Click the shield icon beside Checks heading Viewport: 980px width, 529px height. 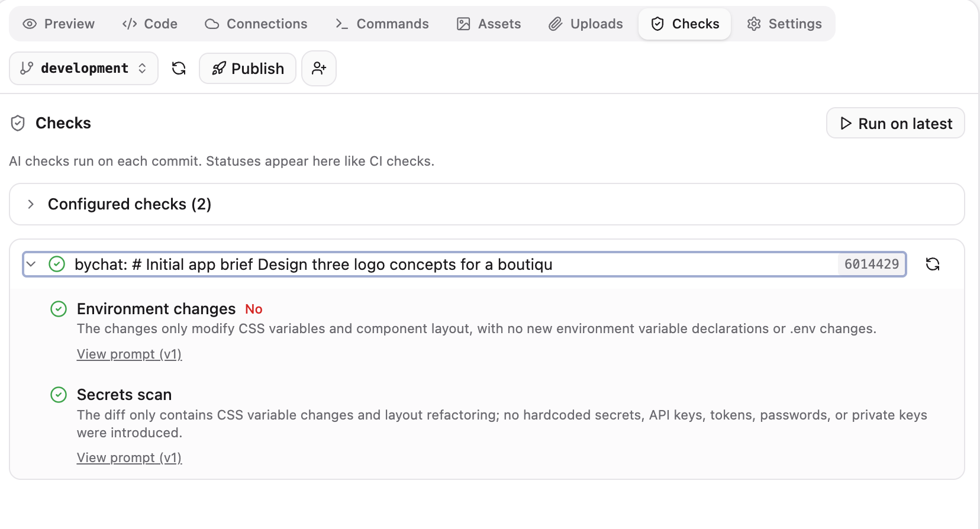[18, 123]
